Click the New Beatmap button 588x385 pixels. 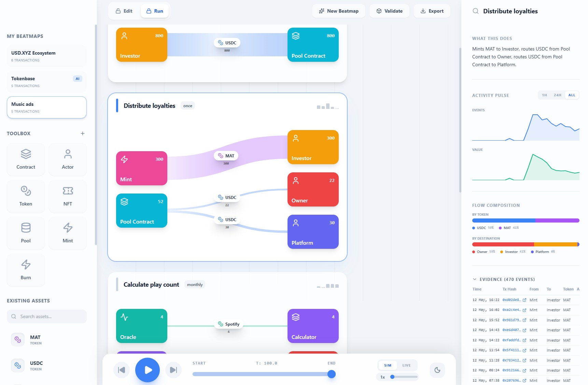pyautogui.click(x=338, y=11)
